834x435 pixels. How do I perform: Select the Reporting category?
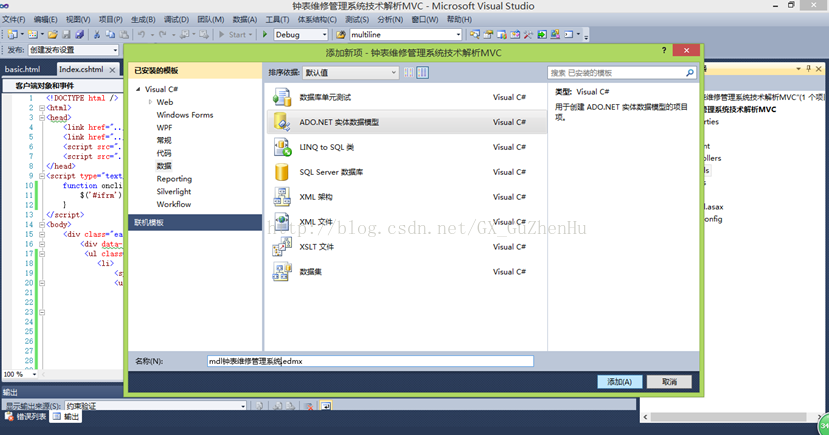pos(174,179)
